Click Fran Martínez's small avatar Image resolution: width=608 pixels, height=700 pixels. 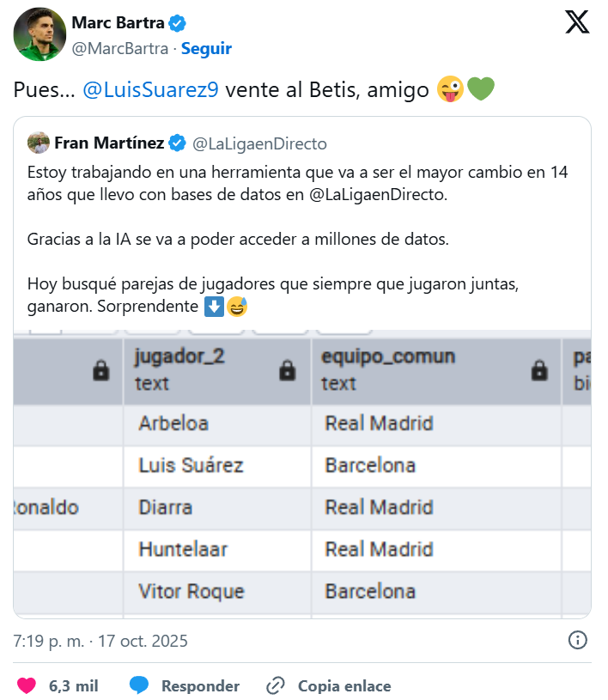[37, 143]
